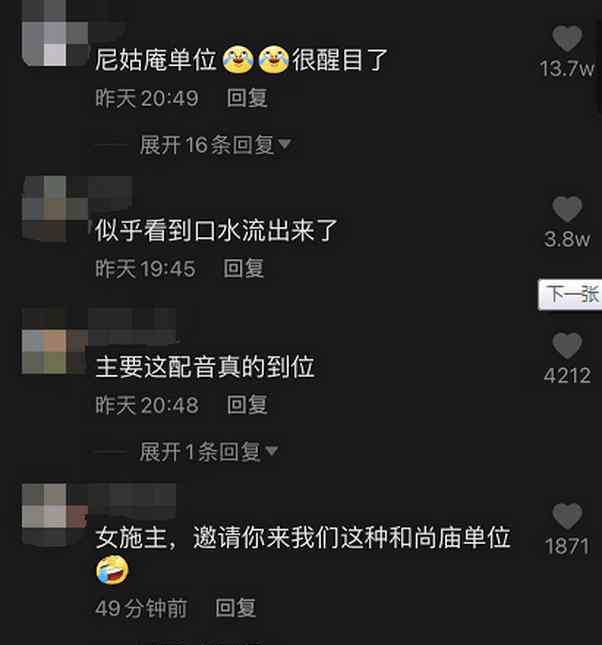The height and width of the screenshot is (645, 602).
Task: Select the comment text 主要这配音真的到位
Action: [205, 367]
